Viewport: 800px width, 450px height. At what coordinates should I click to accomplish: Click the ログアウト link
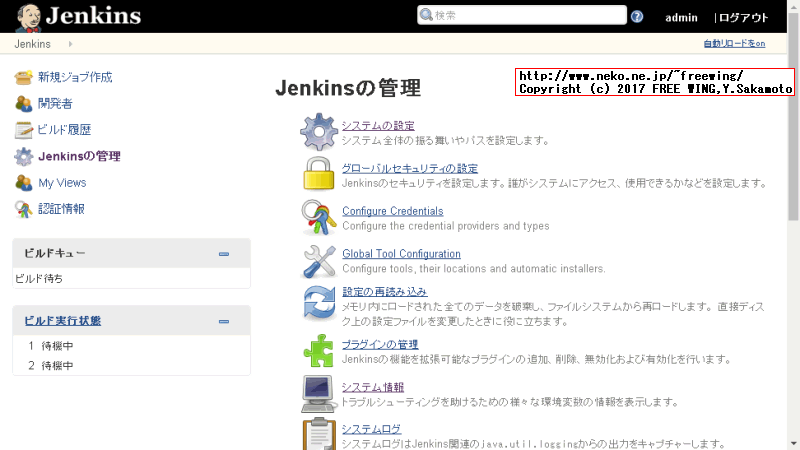tap(743, 17)
